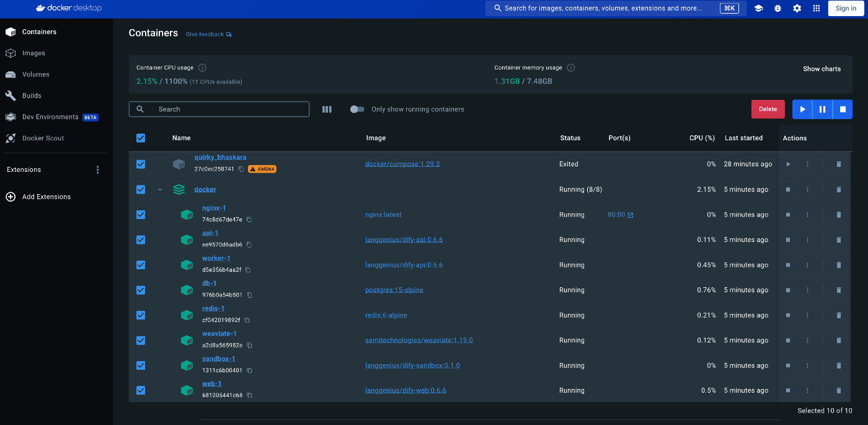This screenshot has height=425, width=868.
Task: Open more actions for api-1
Action: click(807, 239)
